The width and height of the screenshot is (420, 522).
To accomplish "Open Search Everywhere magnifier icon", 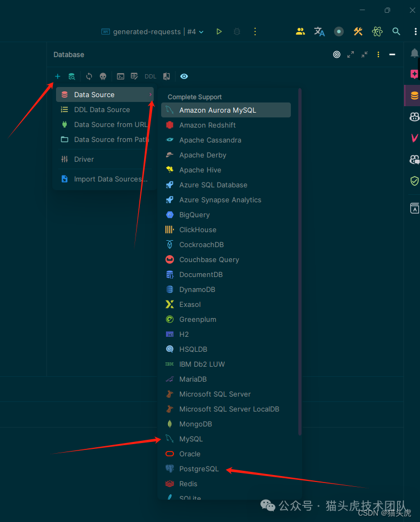I will pyautogui.click(x=396, y=31).
